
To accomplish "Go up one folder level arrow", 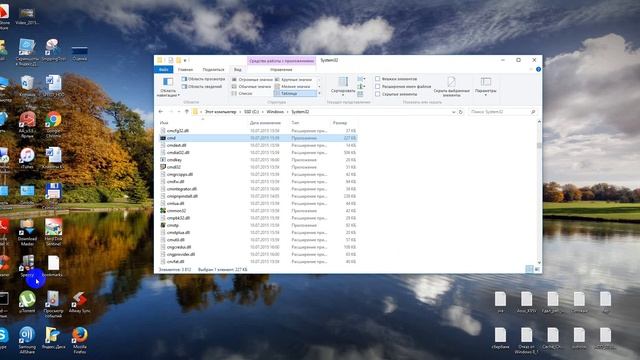I will (x=187, y=111).
